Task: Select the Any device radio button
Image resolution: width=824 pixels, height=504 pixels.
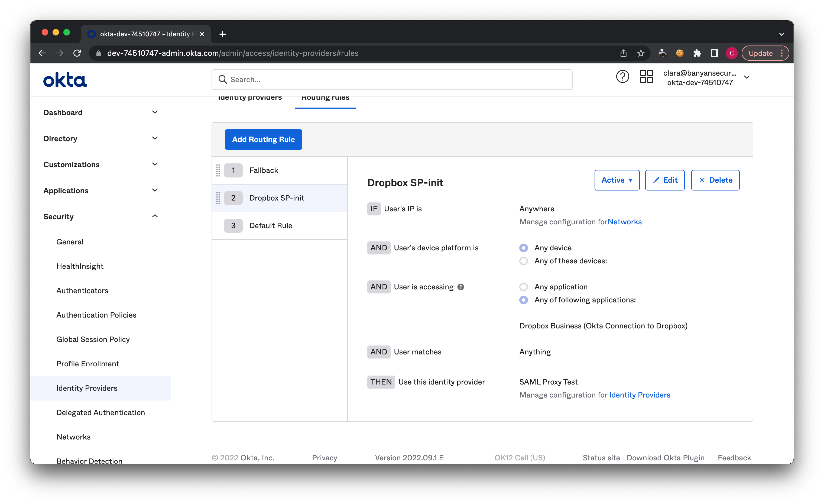Action: [523, 248]
